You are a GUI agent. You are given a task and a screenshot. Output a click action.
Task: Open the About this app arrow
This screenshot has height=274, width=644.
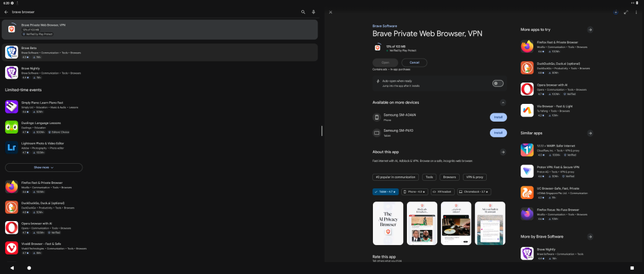(502, 152)
